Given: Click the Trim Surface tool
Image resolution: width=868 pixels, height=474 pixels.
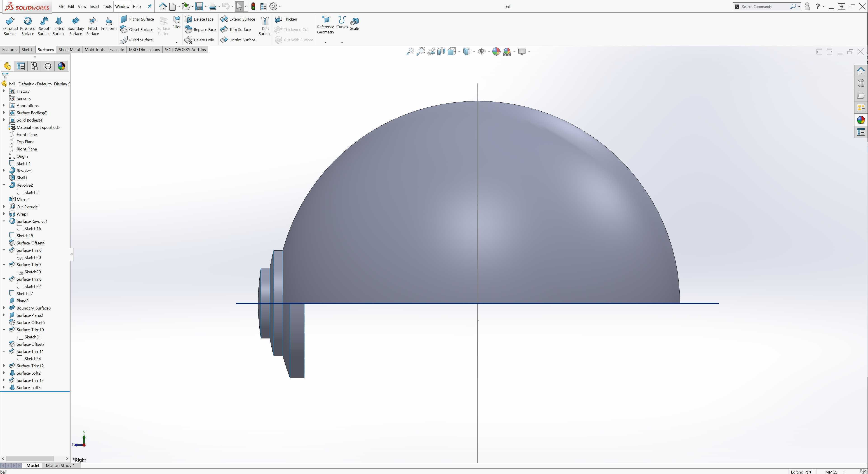Looking at the screenshot, I should 236,30.
